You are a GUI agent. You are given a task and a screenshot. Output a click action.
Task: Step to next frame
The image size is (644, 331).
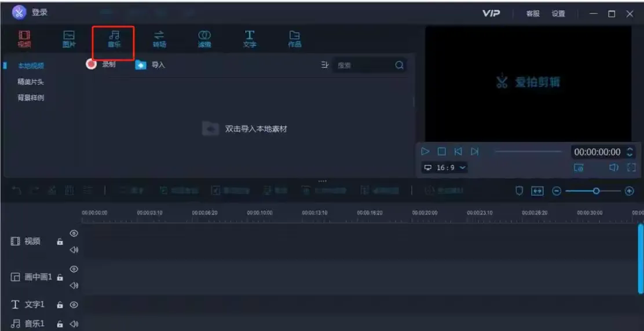coord(474,152)
